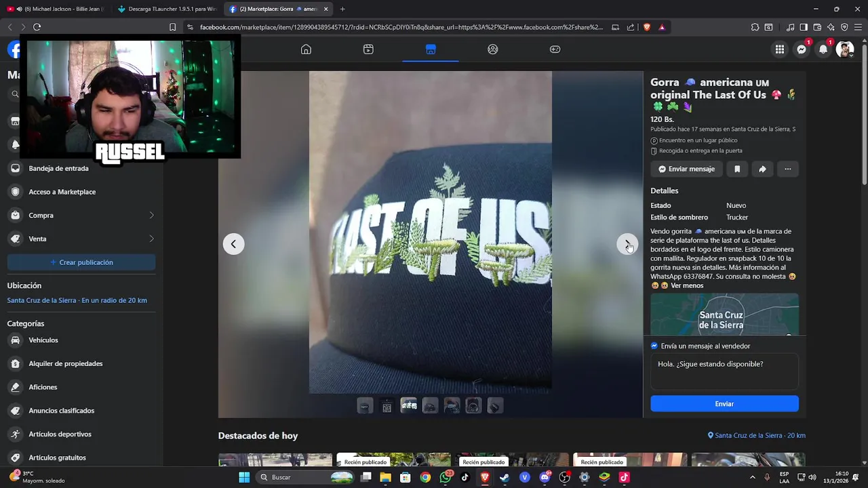
Task: Save the listing with the bookmark button
Action: tap(737, 169)
